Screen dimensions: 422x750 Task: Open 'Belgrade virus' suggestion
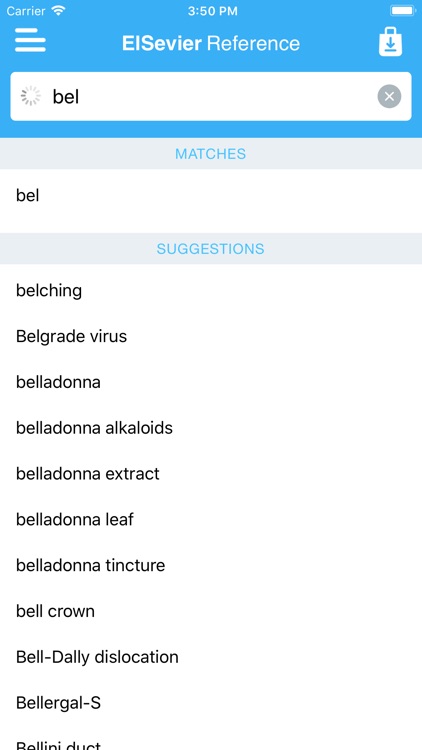[211, 337]
